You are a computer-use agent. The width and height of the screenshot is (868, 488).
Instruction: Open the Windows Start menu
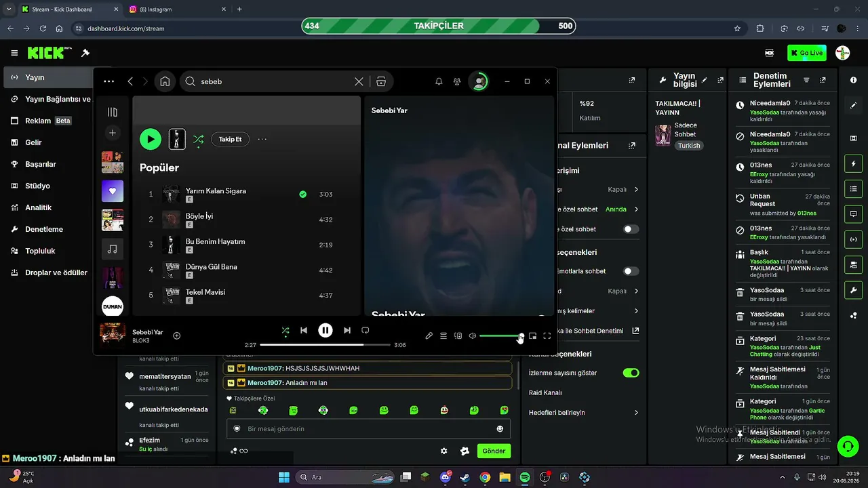pyautogui.click(x=283, y=477)
